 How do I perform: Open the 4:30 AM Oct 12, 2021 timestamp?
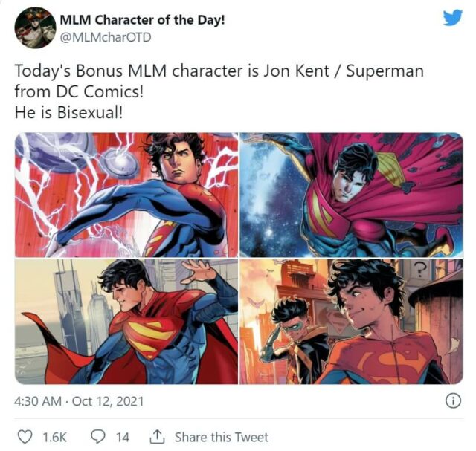click(x=79, y=402)
